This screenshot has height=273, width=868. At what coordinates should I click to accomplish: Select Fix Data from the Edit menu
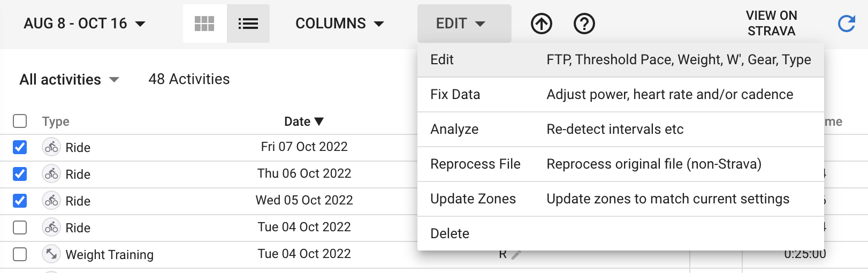tap(621, 95)
